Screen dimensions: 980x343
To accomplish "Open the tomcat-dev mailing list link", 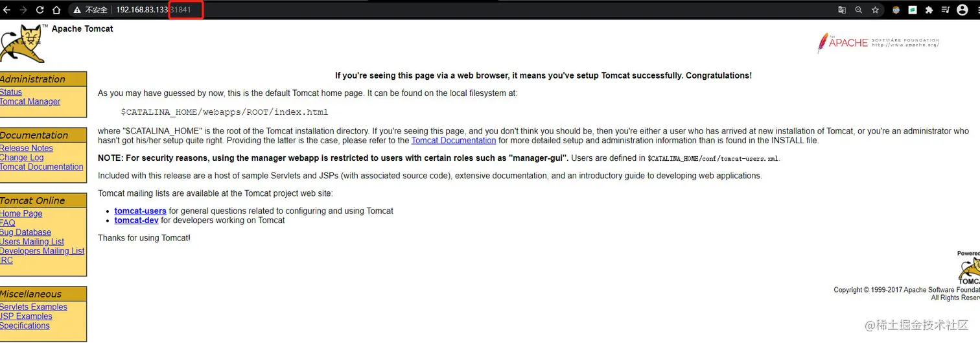I will coord(137,220).
